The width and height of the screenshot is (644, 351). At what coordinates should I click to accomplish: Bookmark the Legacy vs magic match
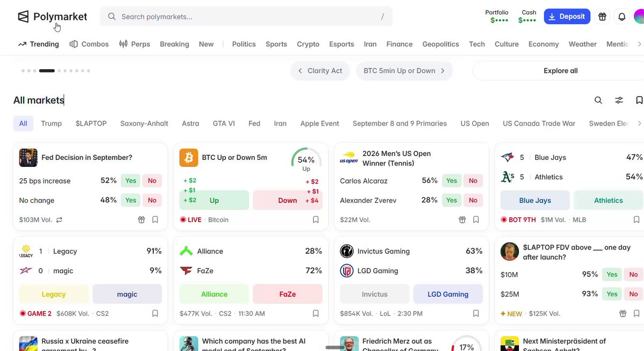(155, 313)
